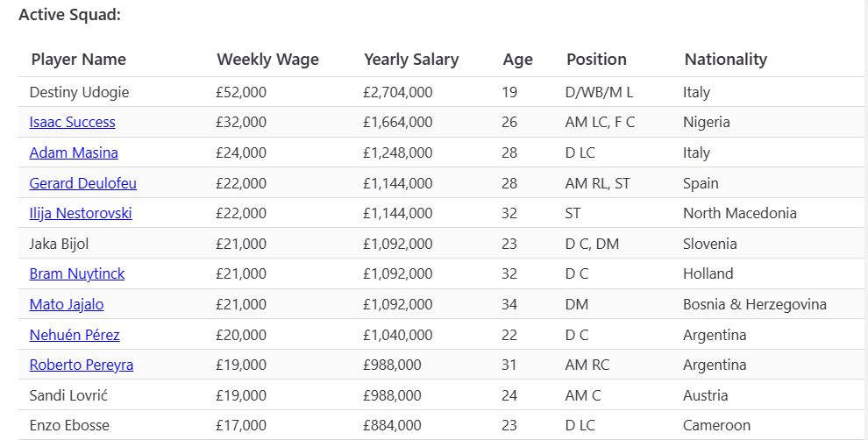Open Ilija Nestorovski profile link
868x440 pixels.
tap(81, 213)
